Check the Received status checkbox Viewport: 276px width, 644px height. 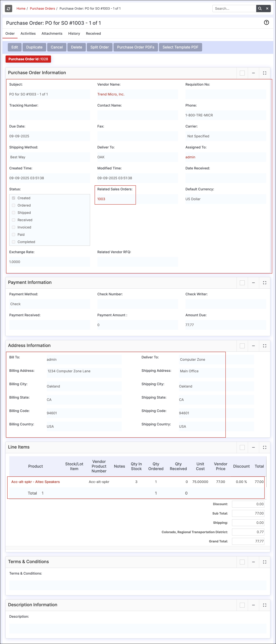coord(14,220)
